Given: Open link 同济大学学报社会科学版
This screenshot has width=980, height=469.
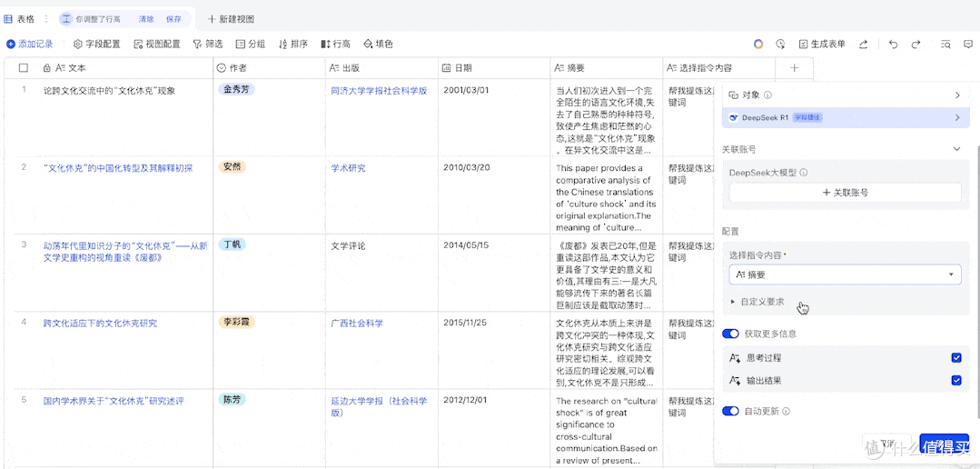Looking at the screenshot, I should [x=379, y=91].
